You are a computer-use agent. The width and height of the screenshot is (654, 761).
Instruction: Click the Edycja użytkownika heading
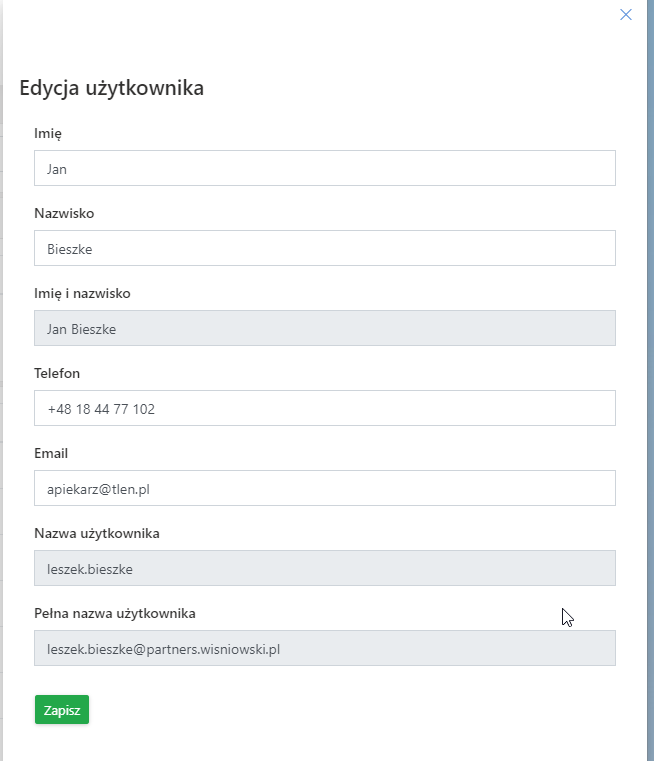(x=112, y=88)
